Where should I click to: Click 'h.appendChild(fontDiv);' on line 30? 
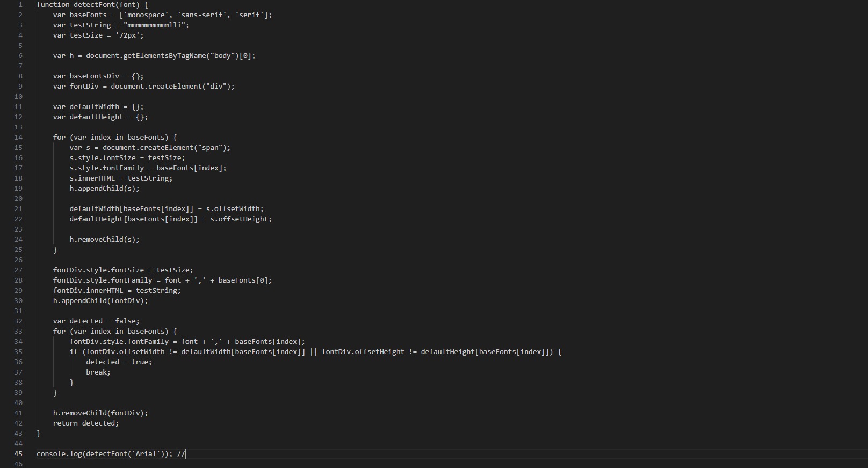(x=100, y=300)
